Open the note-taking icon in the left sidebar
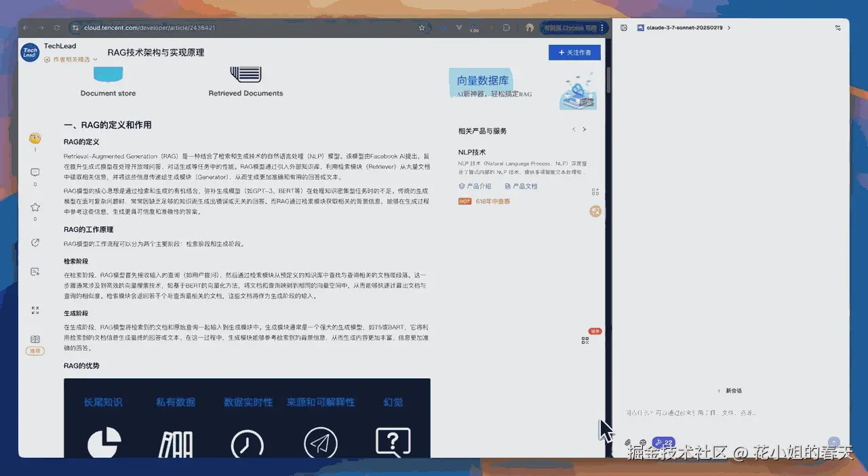The image size is (868, 476). (35, 271)
